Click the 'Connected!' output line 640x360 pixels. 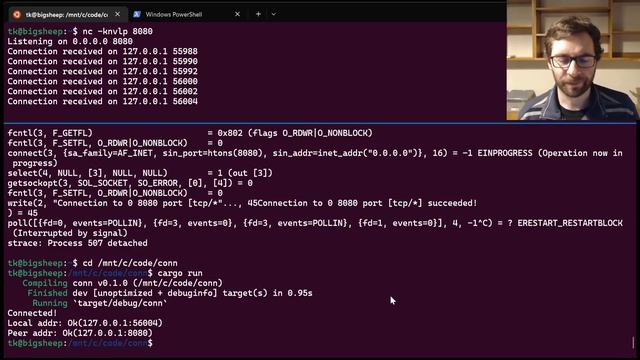(32, 313)
